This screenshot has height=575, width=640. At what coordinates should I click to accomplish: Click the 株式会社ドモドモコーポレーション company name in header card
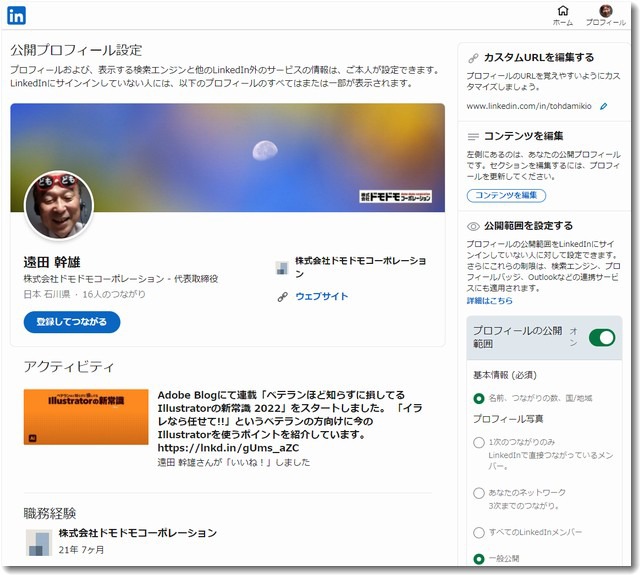tap(360, 267)
